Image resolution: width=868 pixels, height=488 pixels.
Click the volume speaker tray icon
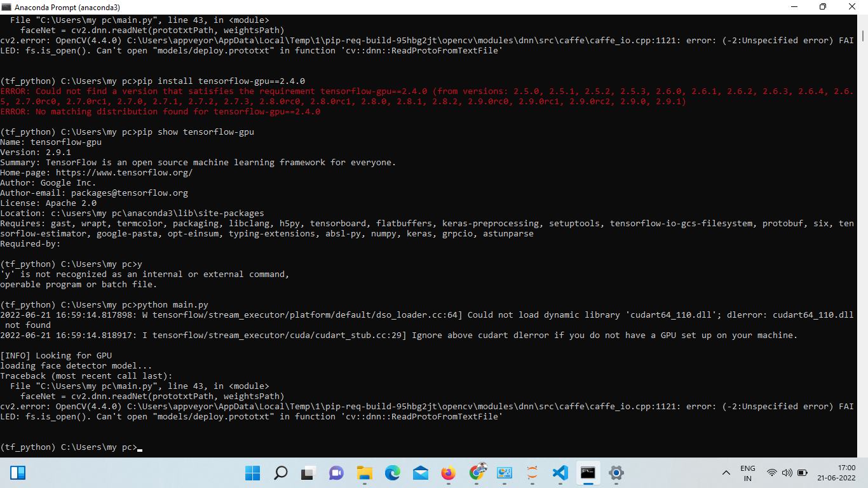click(787, 473)
